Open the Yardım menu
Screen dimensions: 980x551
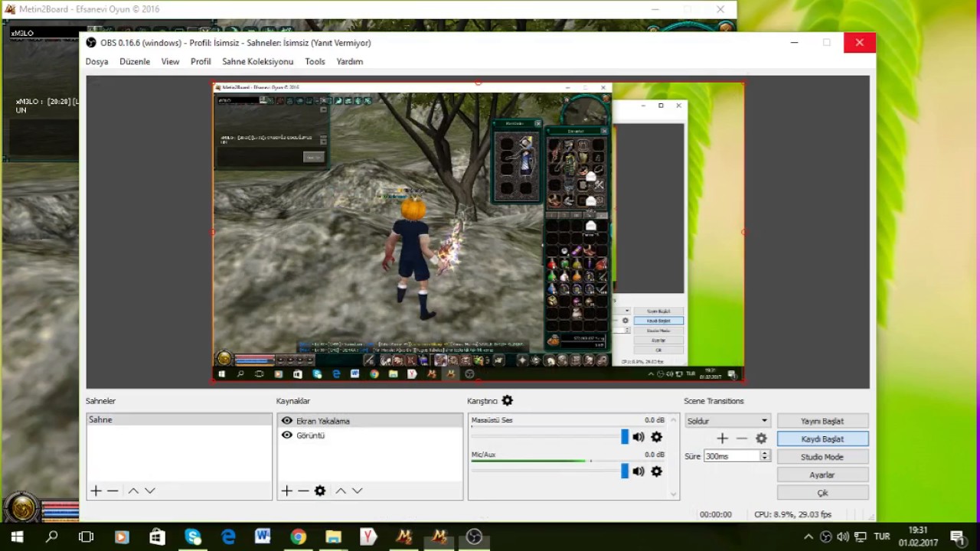coord(350,61)
